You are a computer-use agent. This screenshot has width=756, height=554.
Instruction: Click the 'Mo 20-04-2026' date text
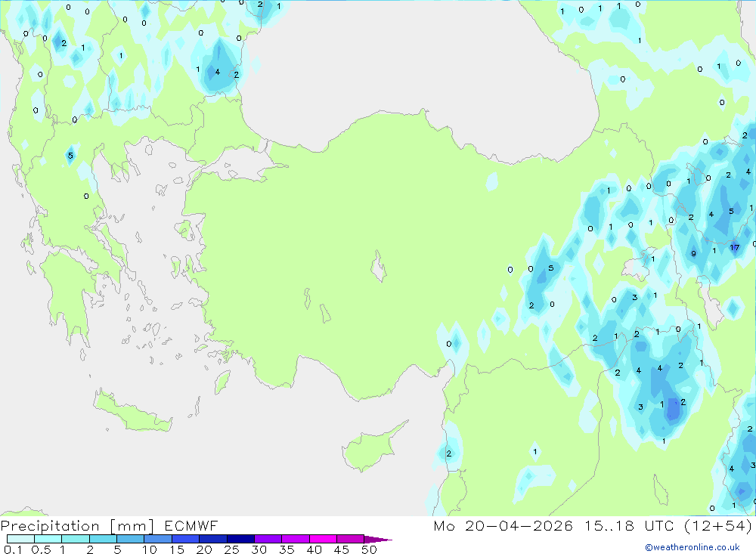click(x=503, y=525)
